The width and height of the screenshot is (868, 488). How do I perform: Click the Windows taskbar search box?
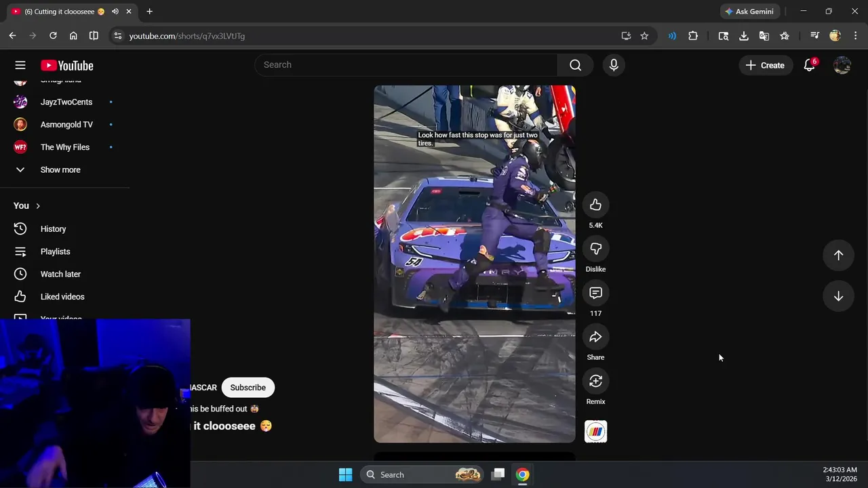[x=422, y=474]
